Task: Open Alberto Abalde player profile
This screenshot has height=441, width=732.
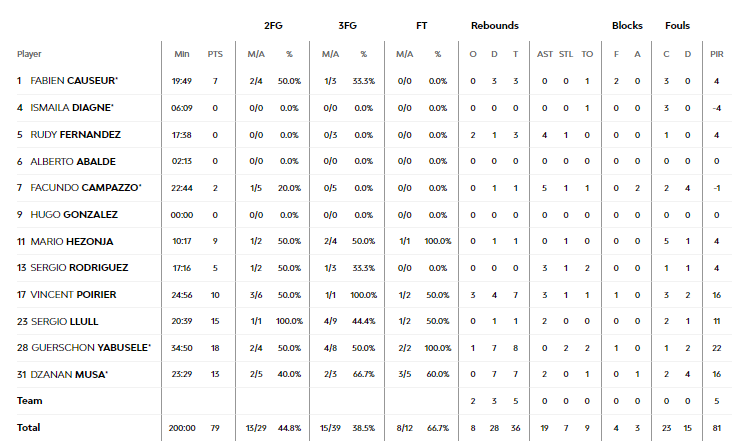Action: click(73, 161)
